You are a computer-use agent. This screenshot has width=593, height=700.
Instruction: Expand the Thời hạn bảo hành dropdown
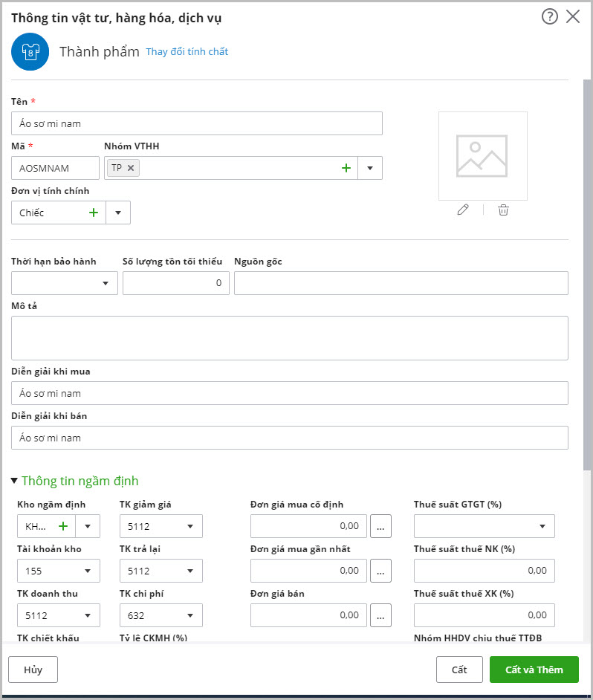click(105, 283)
